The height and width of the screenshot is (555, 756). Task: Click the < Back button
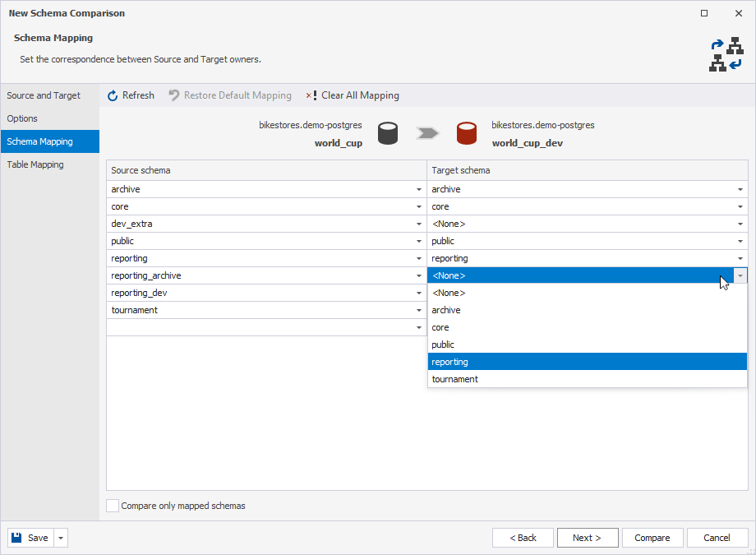pyautogui.click(x=523, y=538)
